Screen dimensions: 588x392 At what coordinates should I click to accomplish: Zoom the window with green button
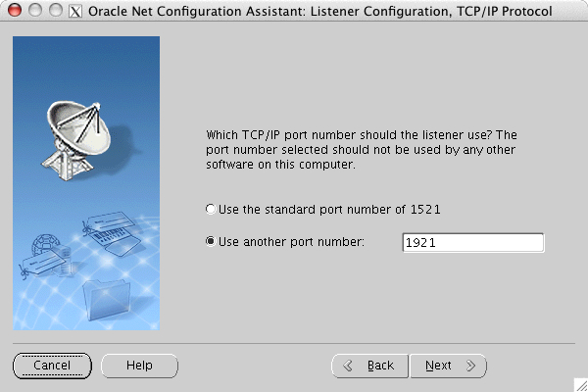click(x=53, y=11)
